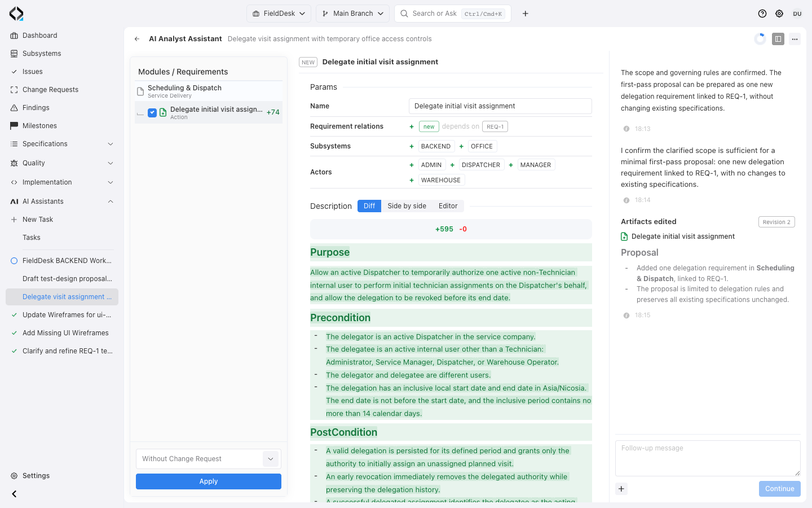This screenshot has width=812, height=508.
Task: Add actor plus before WAREHOUSE
Action: click(412, 180)
